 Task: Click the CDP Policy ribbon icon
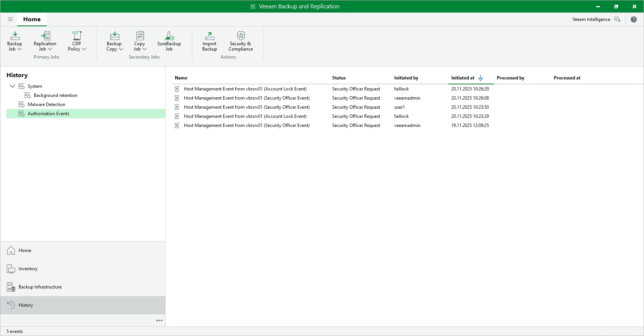[77, 36]
